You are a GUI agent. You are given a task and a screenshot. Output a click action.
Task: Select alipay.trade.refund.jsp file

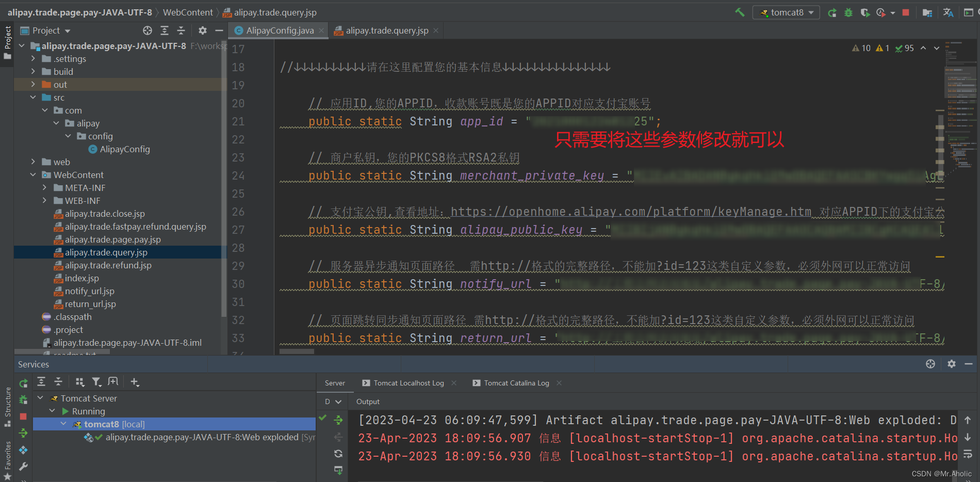coord(108,265)
